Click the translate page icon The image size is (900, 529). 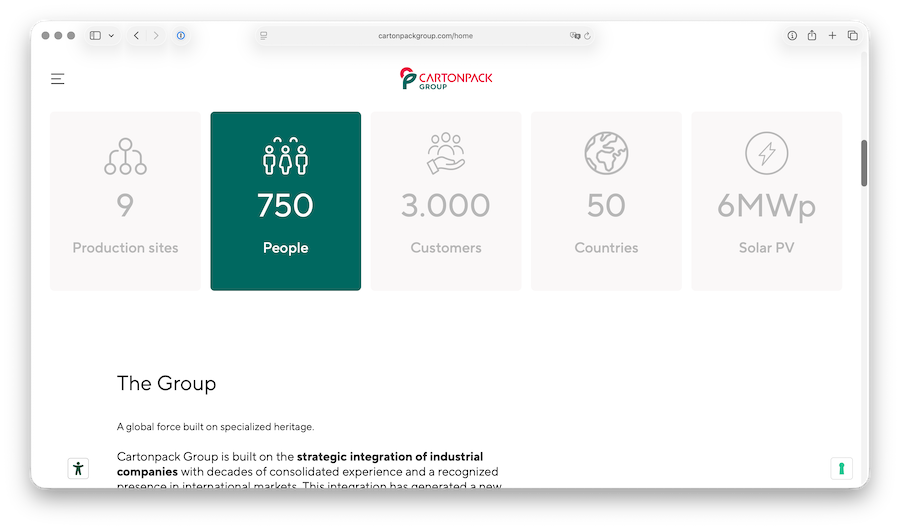(x=575, y=35)
